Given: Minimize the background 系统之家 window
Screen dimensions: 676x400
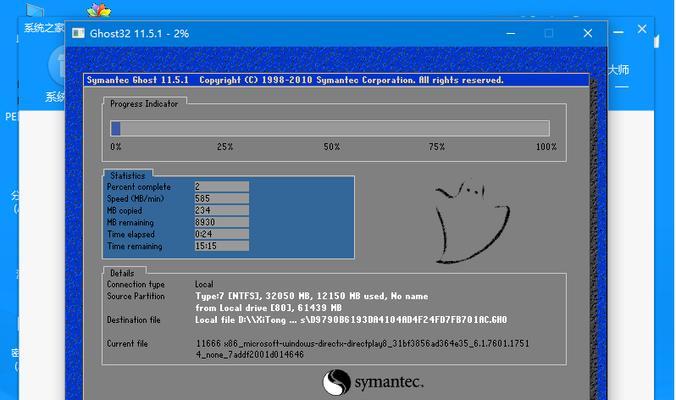Looking at the screenshot, I should pos(618,32).
